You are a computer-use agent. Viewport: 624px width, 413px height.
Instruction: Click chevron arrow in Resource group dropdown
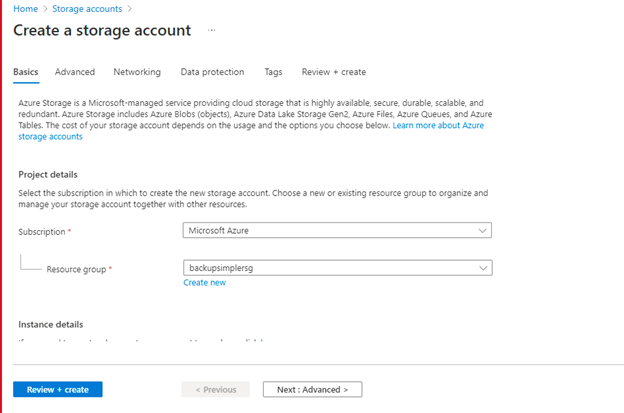(483, 268)
